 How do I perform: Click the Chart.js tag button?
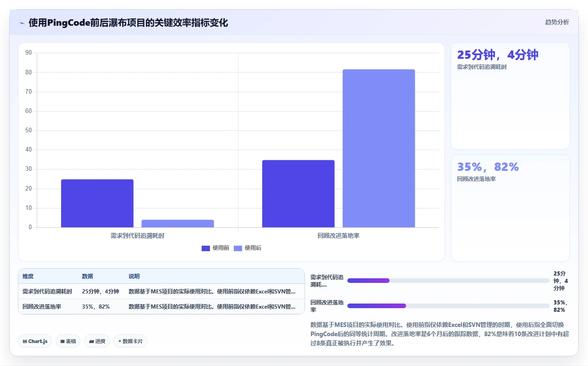35,341
